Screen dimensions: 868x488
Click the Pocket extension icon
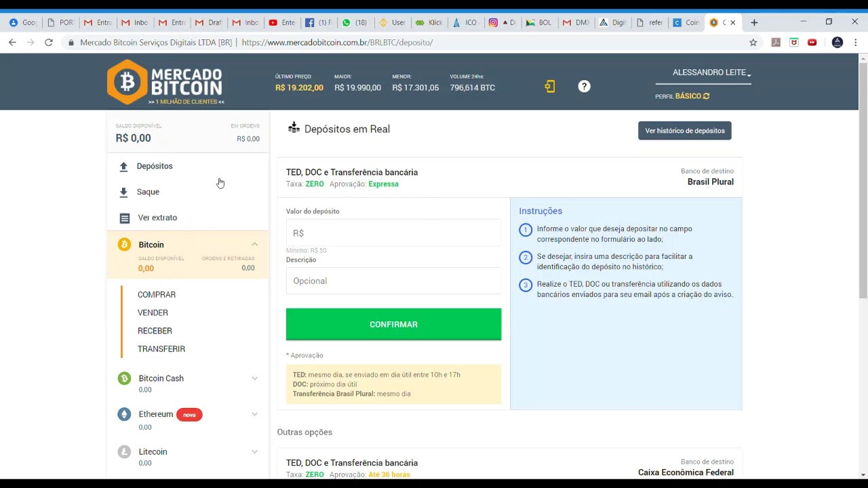pos(794,42)
